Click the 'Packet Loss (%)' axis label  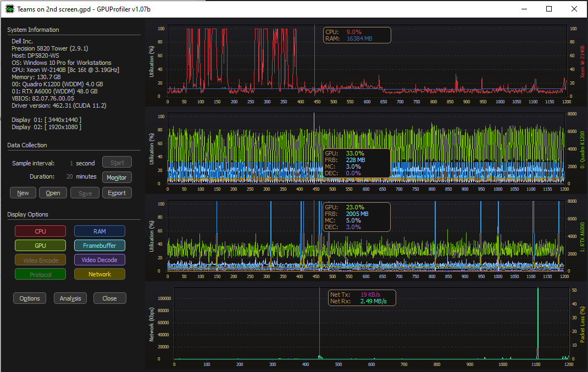(582, 324)
